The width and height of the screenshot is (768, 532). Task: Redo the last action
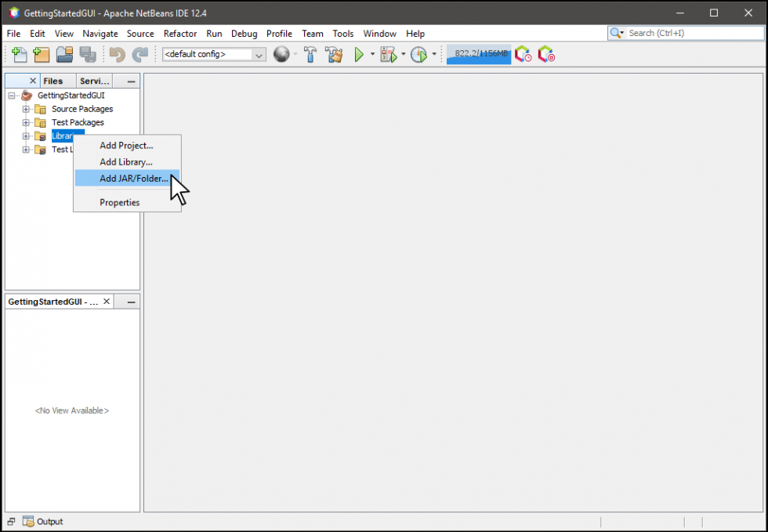coord(140,54)
